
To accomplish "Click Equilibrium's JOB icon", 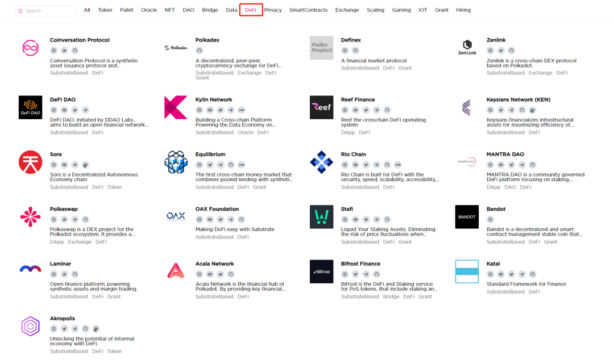I will tap(242, 165).
